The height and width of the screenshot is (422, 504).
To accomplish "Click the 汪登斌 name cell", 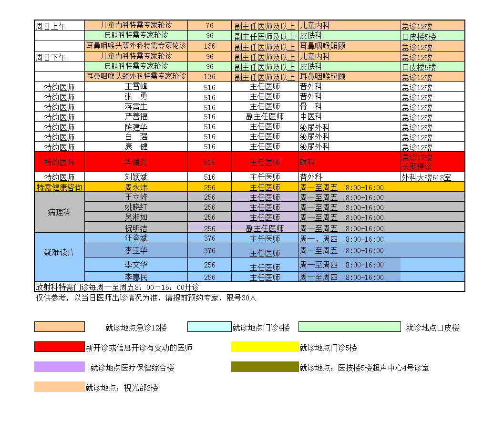I will [136, 238].
